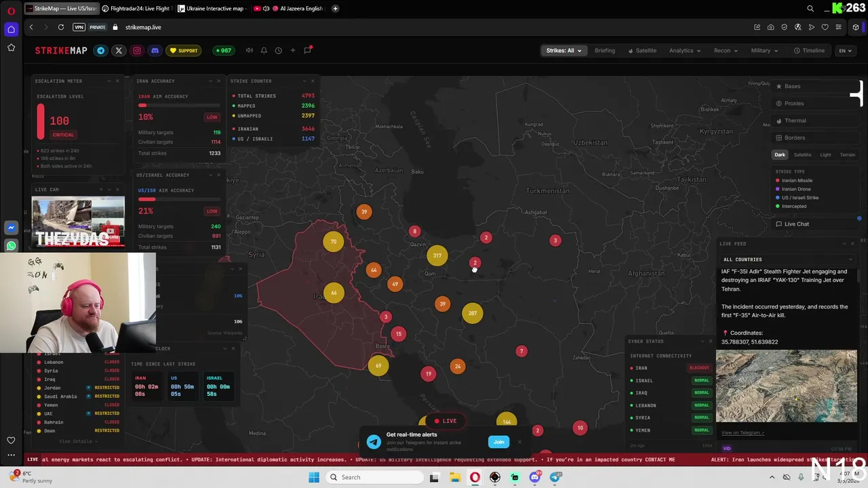The height and width of the screenshot is (488, 868).
Task: Open history clock icon in header
Action: click(x=278, y=50)
